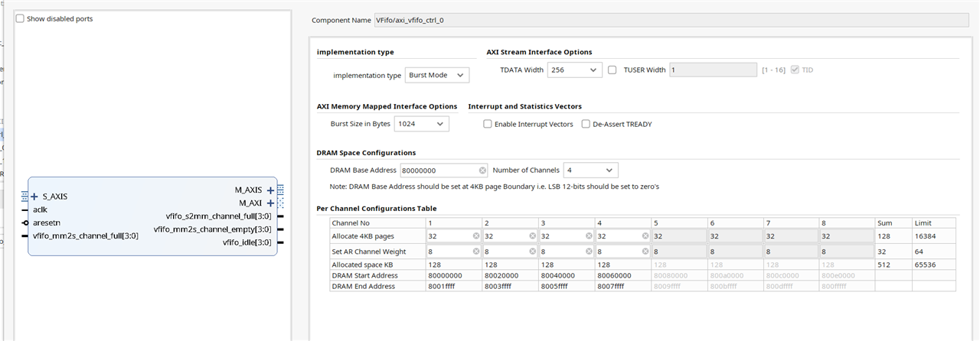This screenshot has height=341, width=980.
Task: Clear channel 3 AR Channel Weight value
Action: click(x=589, y=251)
